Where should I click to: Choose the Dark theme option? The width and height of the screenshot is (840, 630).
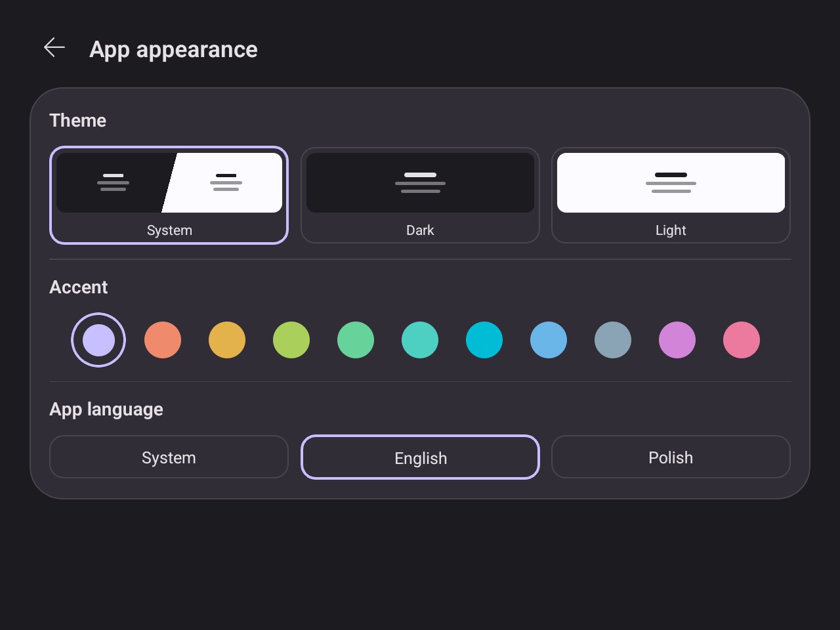pyautogui.click(x=420, y=196)
